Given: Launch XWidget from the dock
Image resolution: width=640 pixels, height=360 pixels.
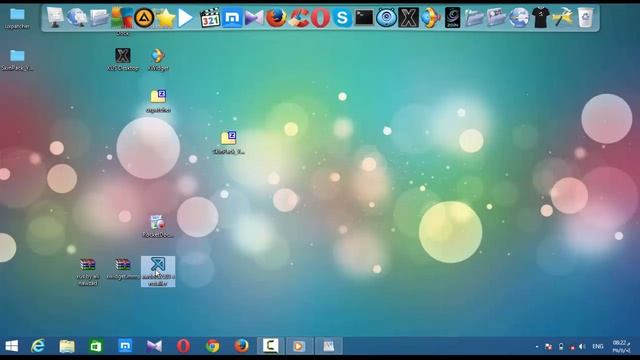Looking at the screenshot, I should click(431, 18).
